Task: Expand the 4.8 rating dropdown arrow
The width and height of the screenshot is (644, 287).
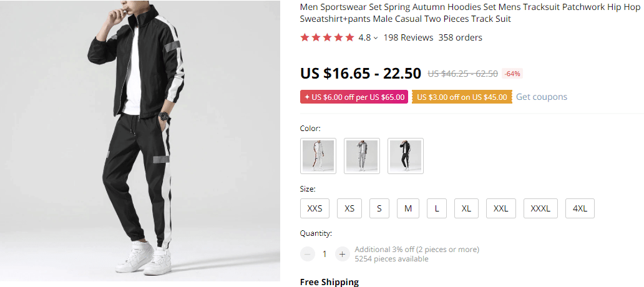Action: tap(376, 38)
